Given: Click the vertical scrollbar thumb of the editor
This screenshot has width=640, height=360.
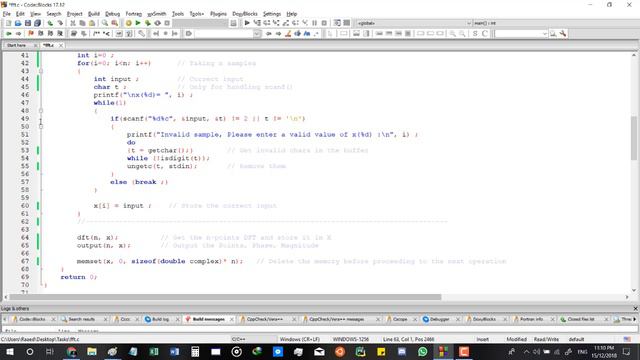Looking at the screenshot, I should (634, 138).
